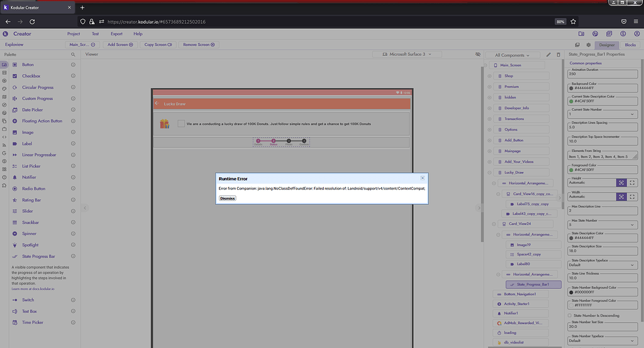
Task: Open Current State Number dropdown
Action: [602, 114]
